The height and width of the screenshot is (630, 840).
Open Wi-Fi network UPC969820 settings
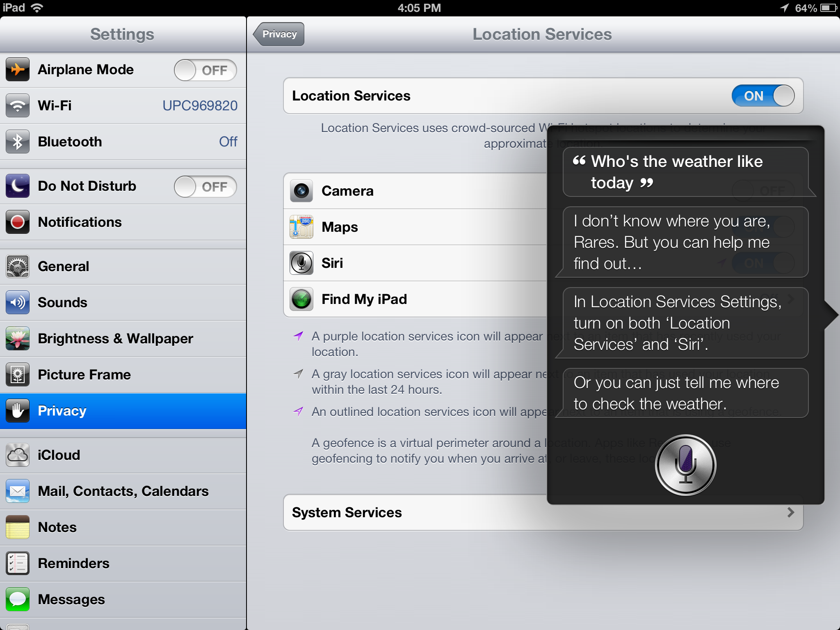[200, 105]
